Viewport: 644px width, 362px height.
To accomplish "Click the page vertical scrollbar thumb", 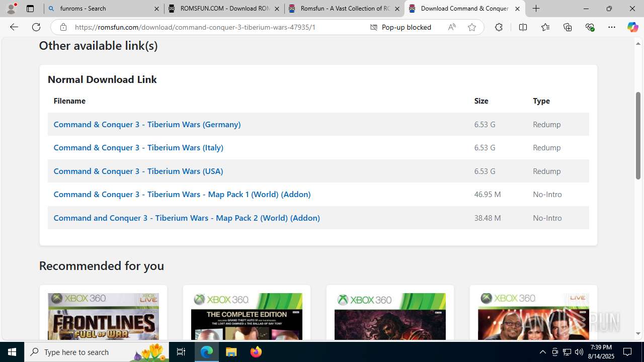I will pos(638,136).
